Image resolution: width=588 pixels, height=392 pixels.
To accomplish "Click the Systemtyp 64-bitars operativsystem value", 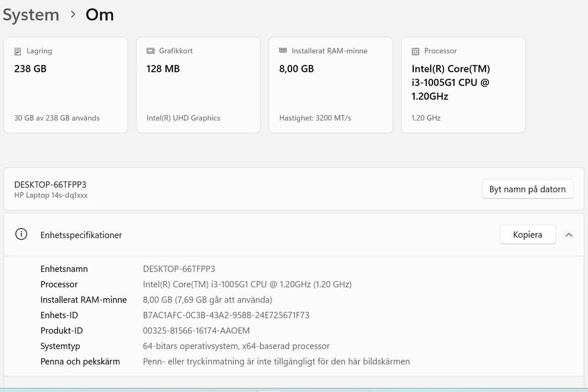I will click(236, 346).
